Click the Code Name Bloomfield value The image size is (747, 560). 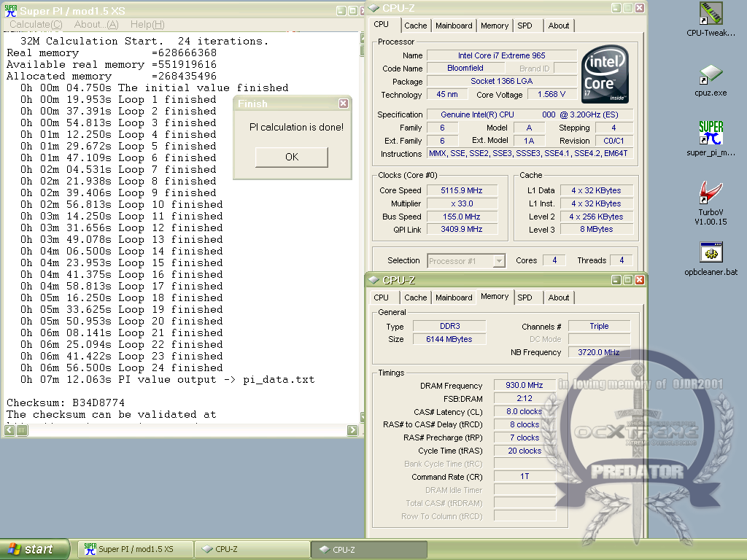pos(465,68)
